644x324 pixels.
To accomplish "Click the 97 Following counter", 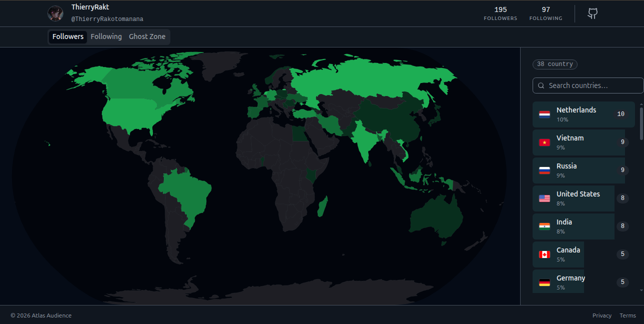I will pos(546,13).
